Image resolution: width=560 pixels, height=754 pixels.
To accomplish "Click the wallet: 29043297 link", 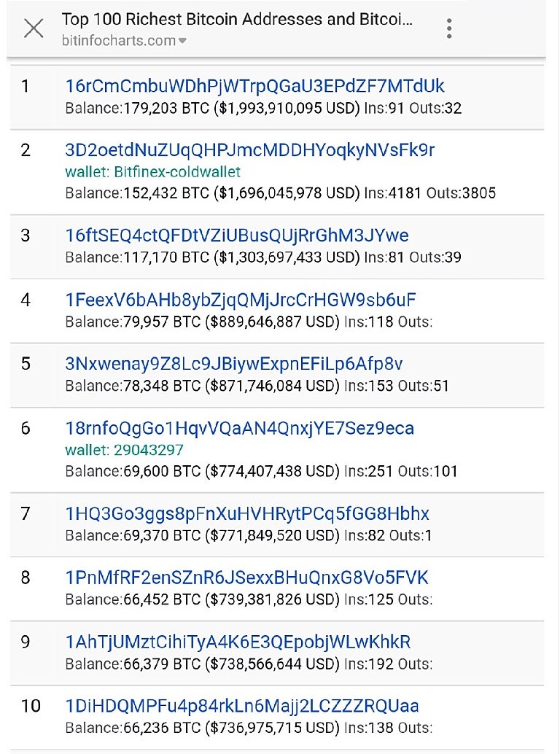I will [x=124, y=450].
